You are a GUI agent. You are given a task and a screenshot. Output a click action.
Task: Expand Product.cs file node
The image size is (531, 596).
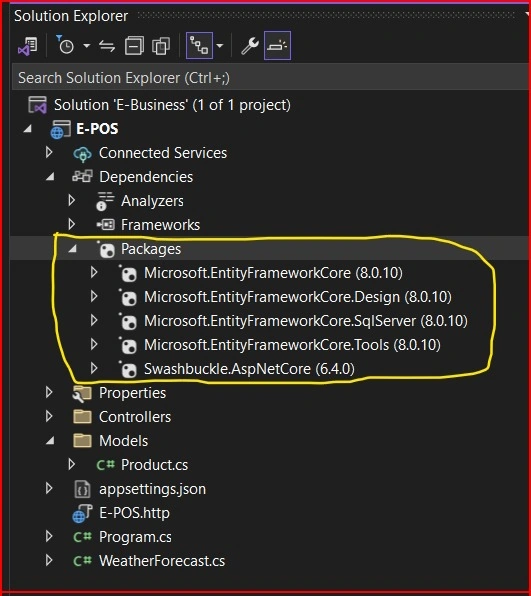(71, 464)
